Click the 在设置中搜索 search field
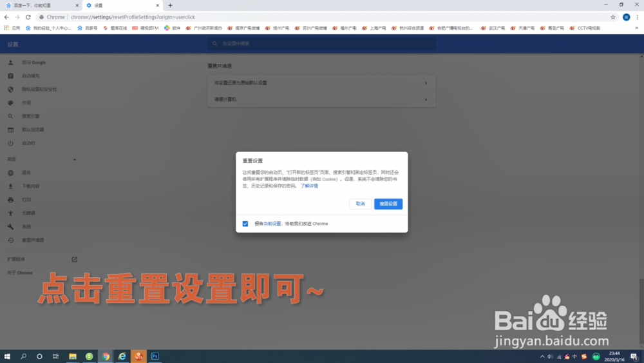 (x=322, y=44)
